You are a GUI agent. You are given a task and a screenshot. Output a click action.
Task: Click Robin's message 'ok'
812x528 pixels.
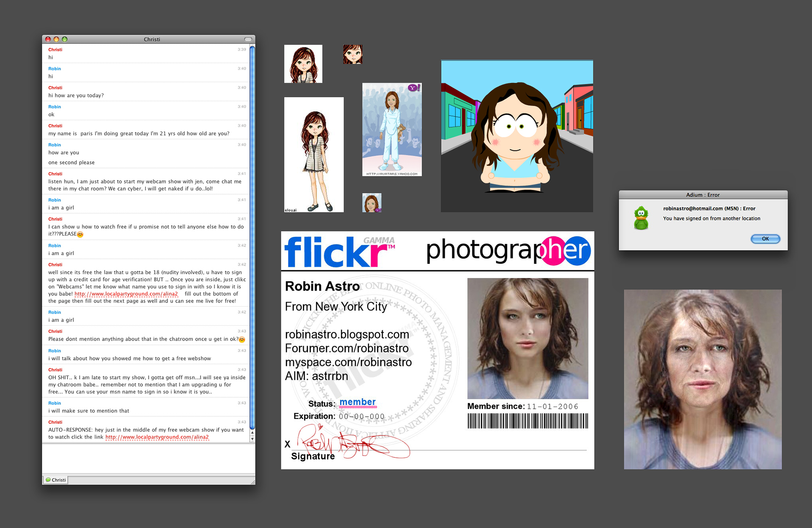tap(51, 115)
